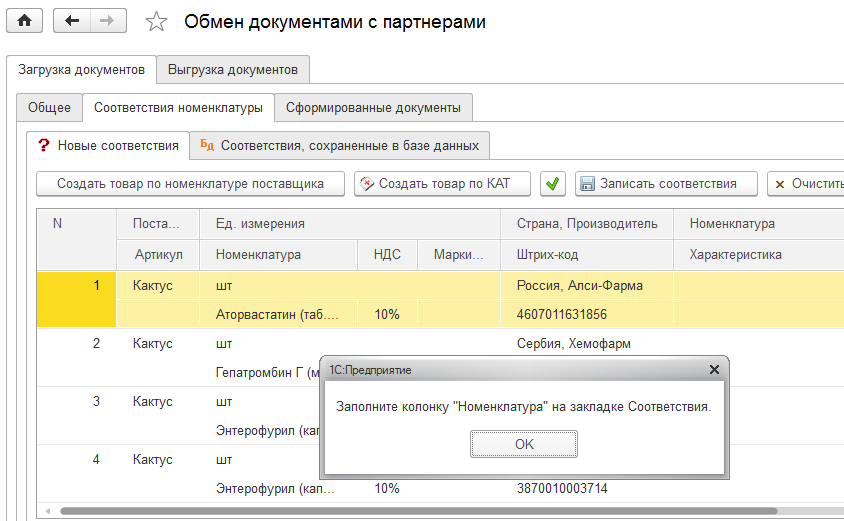
Task: Select the Россия, Алси-Фарма cell
Action: click(587, 285)
